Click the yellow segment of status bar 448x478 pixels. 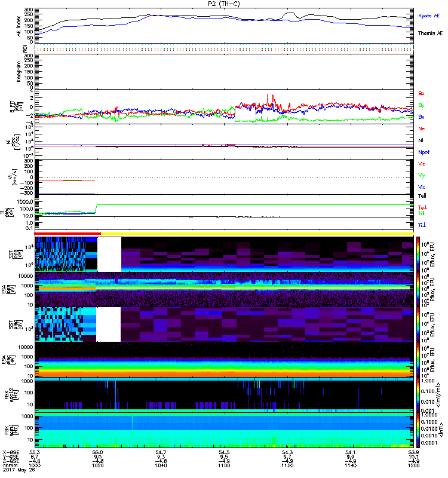coord(257,234)
